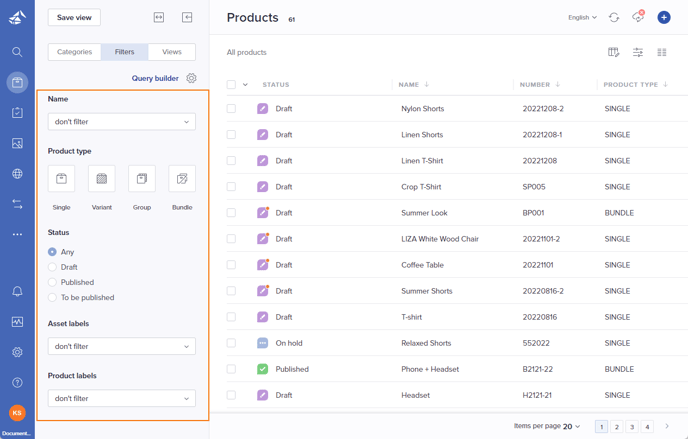This screenshot has height=439, width=688.
Task: Select the Single product type icon
Action: pos(61,179)
